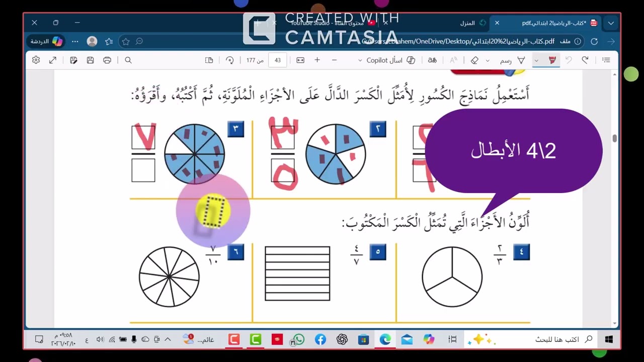Screen dimensions: 644x362
Task: Click the page number field showing 43
Action: (x=278, y=60)
